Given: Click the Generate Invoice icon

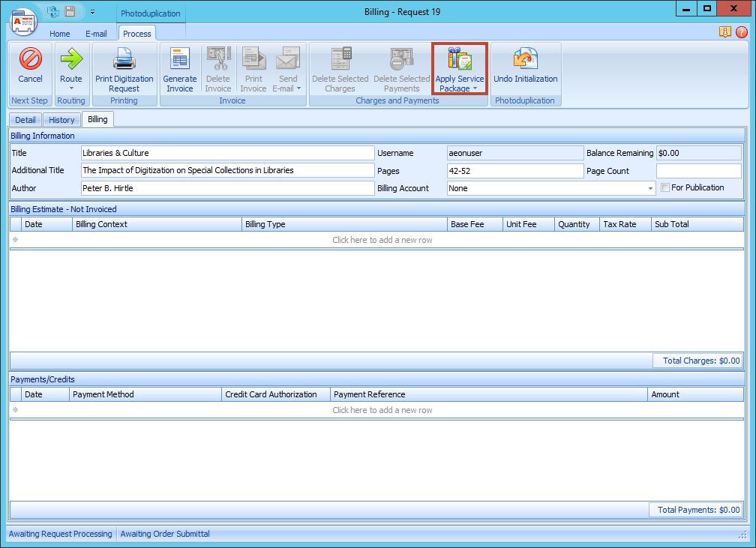Looking at the screenshot, I should tap(180, 58).
